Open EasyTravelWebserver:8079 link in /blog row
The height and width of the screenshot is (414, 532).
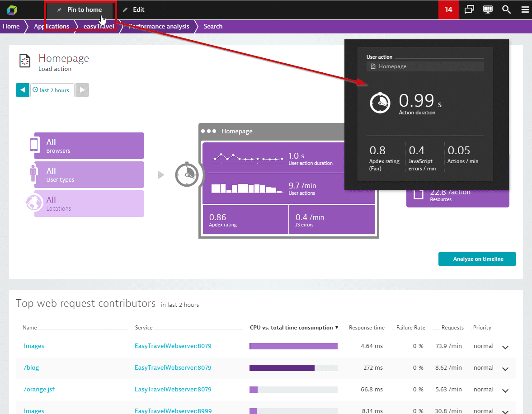pos(173,367)
